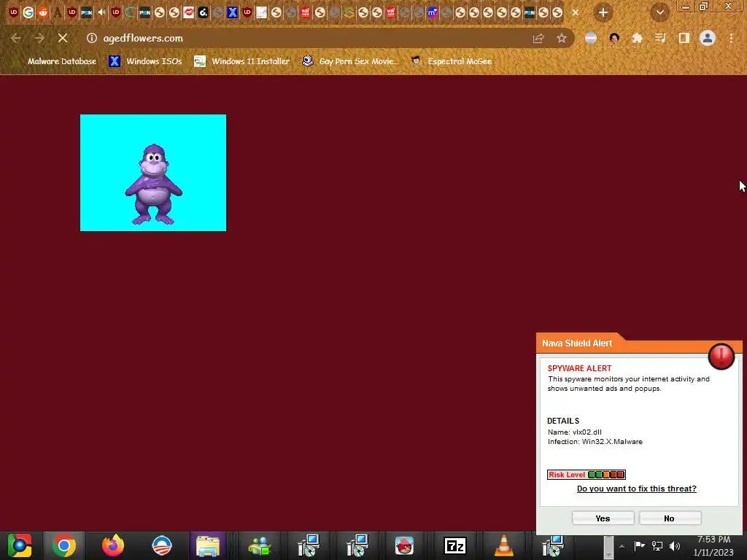Screen dimensions: 747x560
Task: Go forward to the next page
Action: [39, 38]
